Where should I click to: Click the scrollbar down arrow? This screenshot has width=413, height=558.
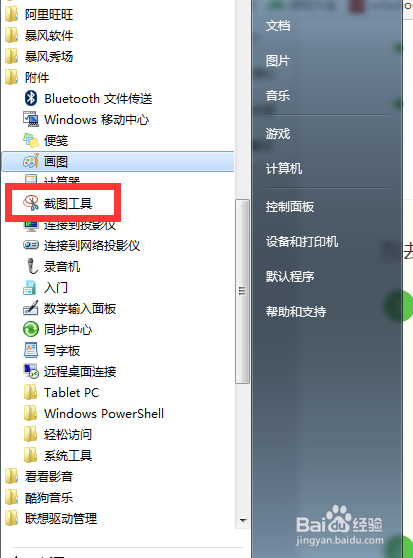(x=243, y=520)
